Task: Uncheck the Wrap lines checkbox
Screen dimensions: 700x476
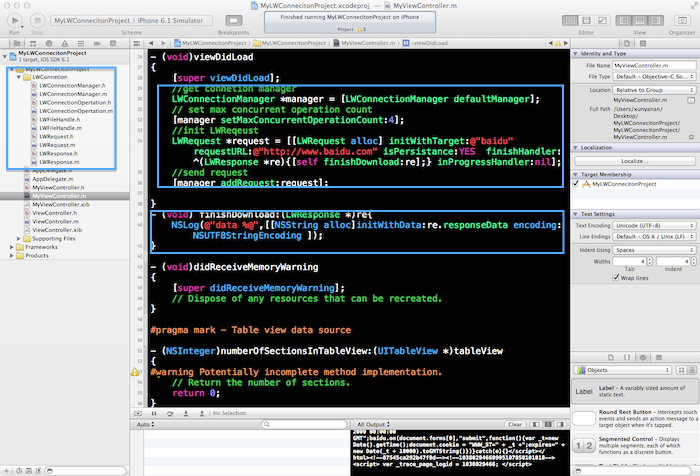Action: [x=616, y=278]
